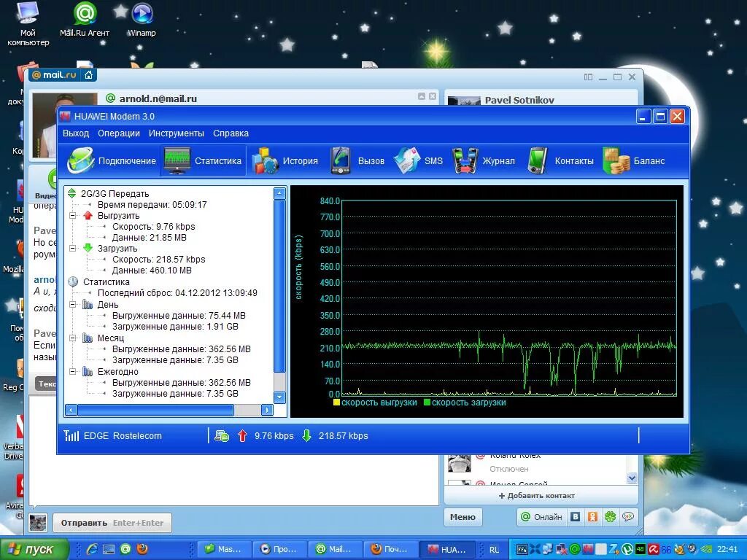
Task: Click the RU language indicator
Action: point(494,550)
